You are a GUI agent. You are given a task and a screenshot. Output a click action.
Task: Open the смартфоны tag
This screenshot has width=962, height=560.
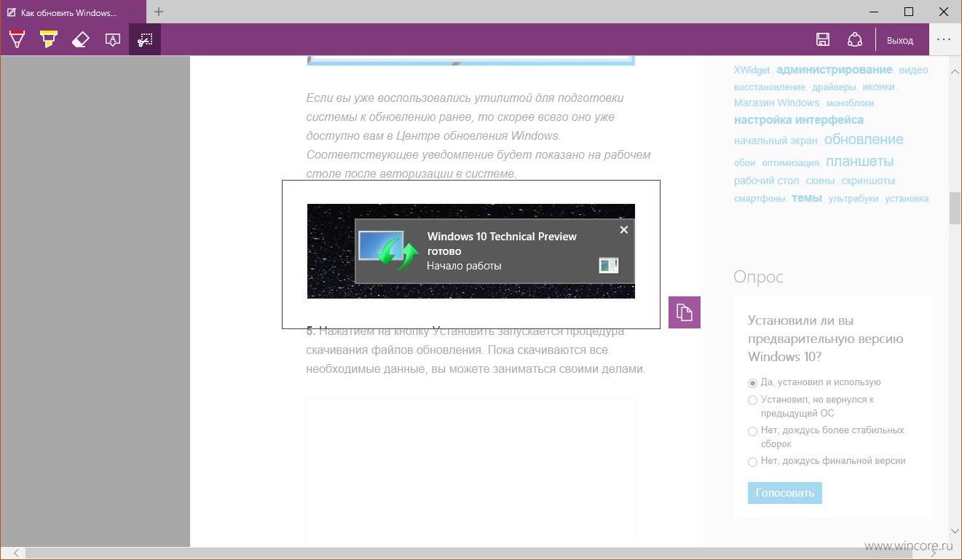coord(760,198)
